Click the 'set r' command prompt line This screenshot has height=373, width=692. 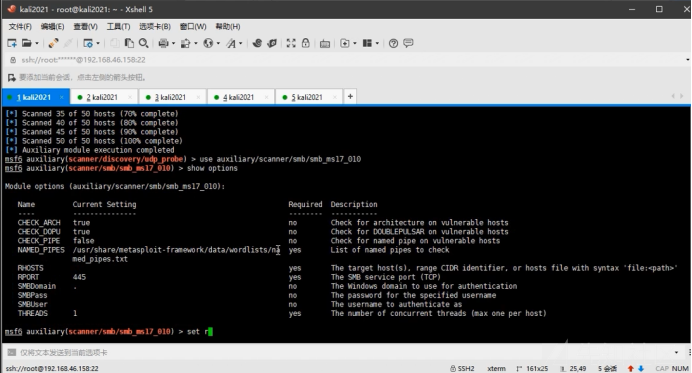(x=109, y=332)
